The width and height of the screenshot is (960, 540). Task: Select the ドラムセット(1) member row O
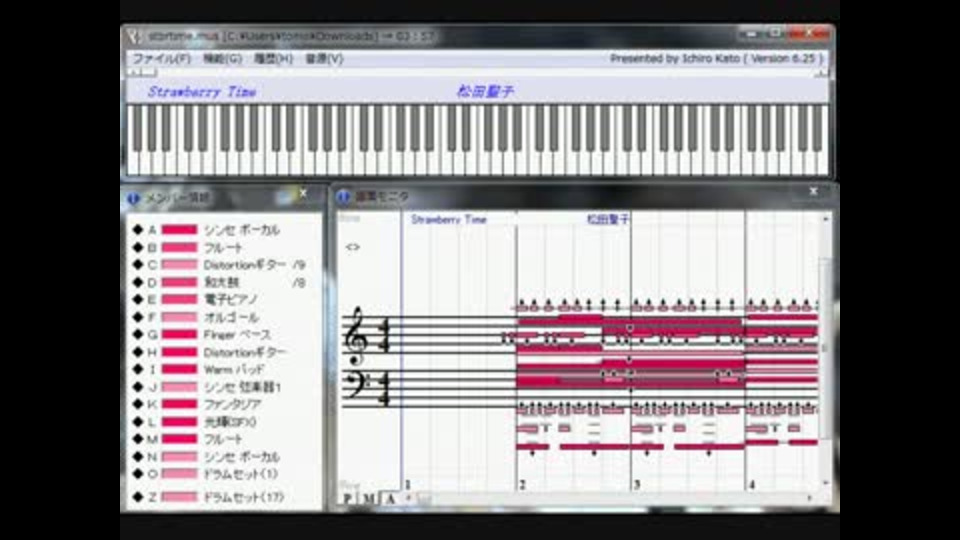223,474
